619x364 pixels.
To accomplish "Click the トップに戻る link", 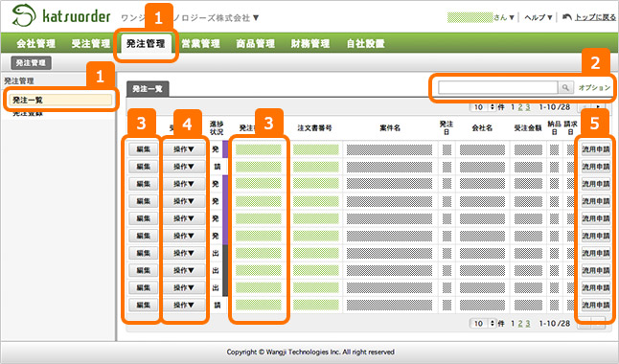I will coord(595,17).
